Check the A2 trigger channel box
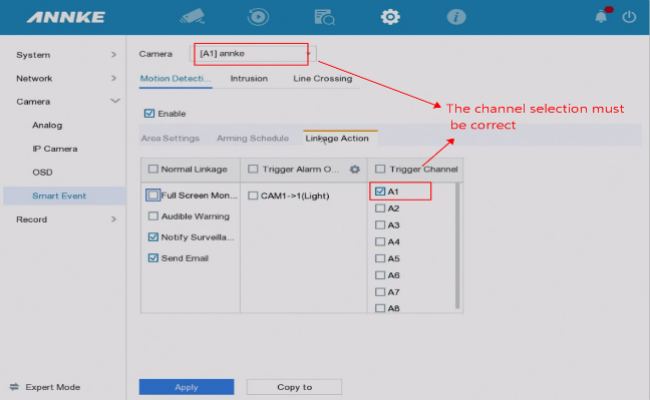Screen dimensions: 650x400 point(380,209)
